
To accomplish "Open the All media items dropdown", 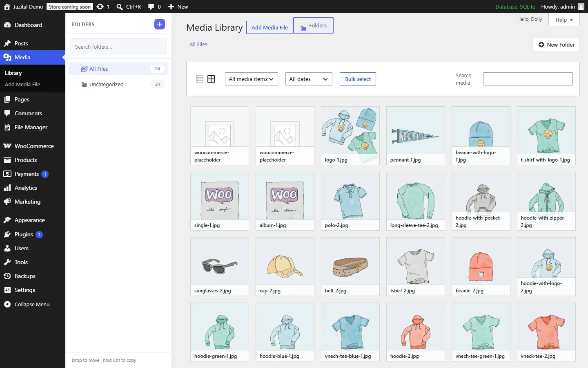I will pos(252,79).
